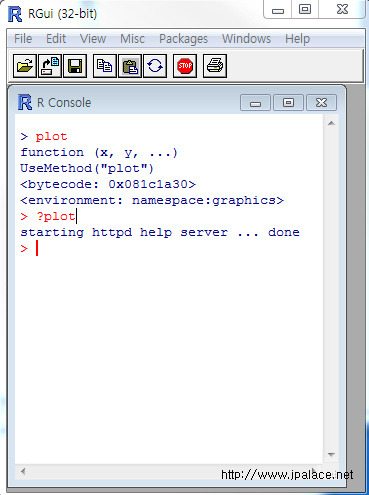Click the 'UseMethod("plot")' output line
Viewport: 369px width, 495px height.
[x=87, y=168]
